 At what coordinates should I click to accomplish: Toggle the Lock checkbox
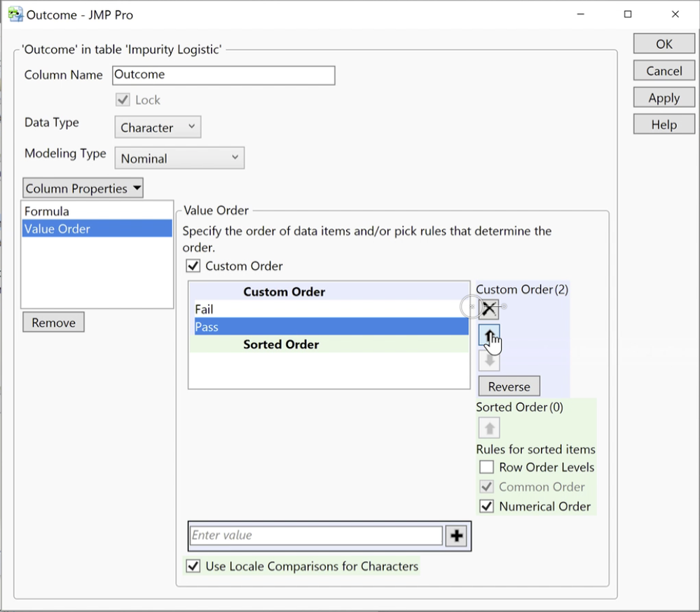coord(123,100)
